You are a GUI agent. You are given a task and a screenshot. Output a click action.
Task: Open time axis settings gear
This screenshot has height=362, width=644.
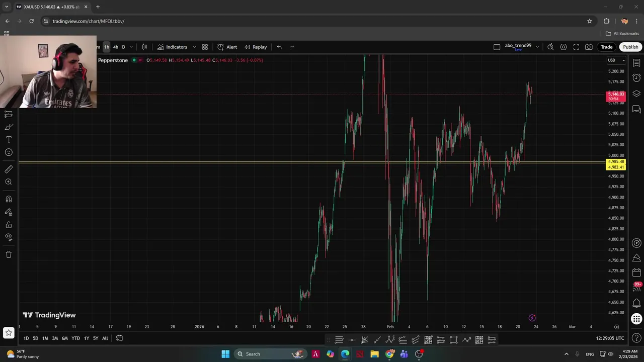tap(616, 327)
